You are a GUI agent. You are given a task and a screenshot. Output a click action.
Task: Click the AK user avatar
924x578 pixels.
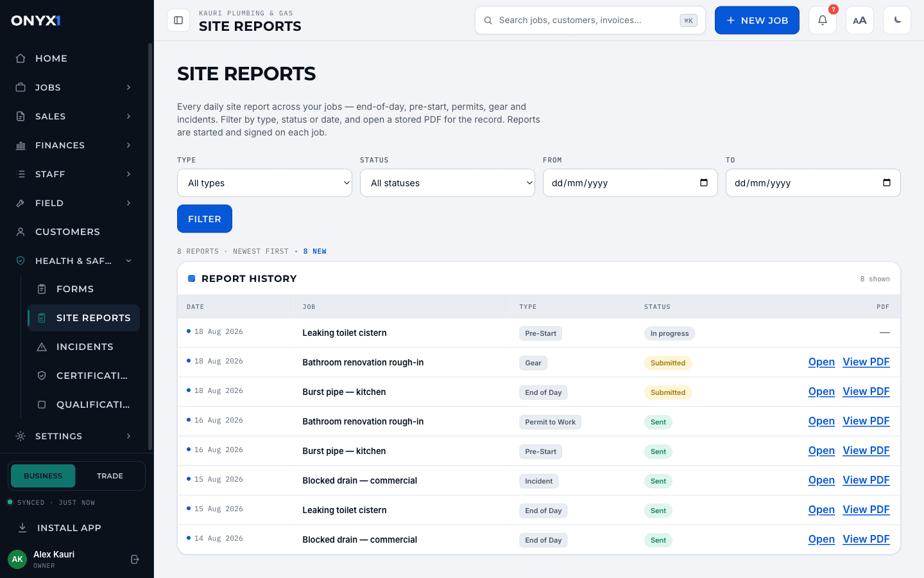point(17,559)
